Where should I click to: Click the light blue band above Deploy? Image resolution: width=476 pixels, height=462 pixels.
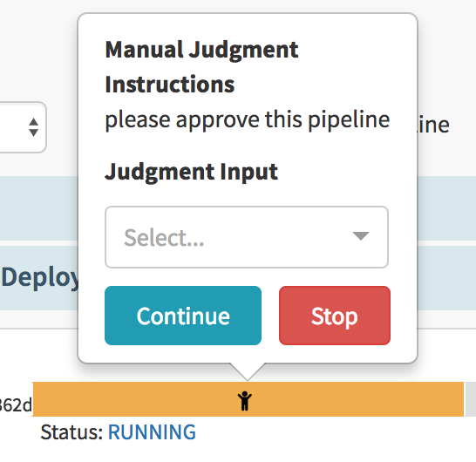[x=39, y=208]
